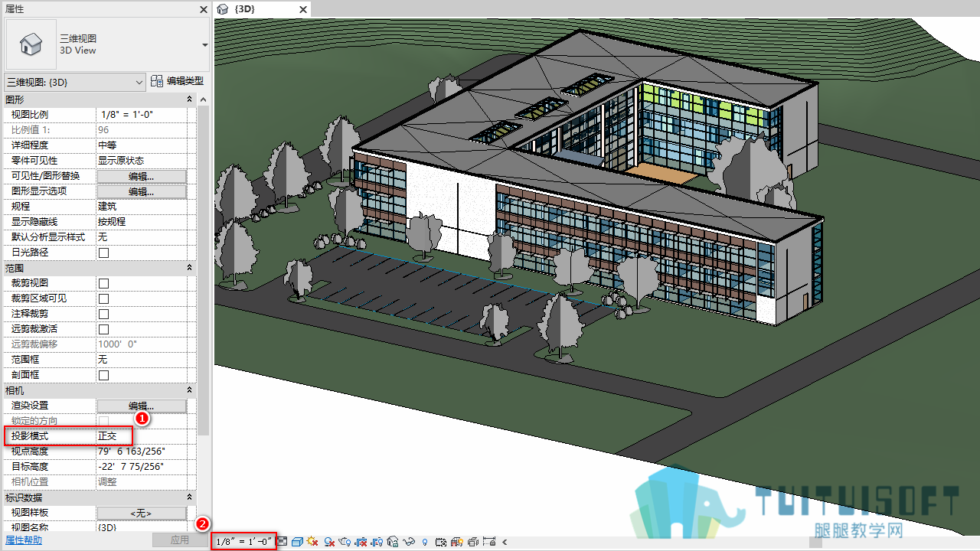Click reveal hidden elements lightbulb icon
The width and height of the screenshot is (980, 551).
pyautogui.click(x=425, y=542)
